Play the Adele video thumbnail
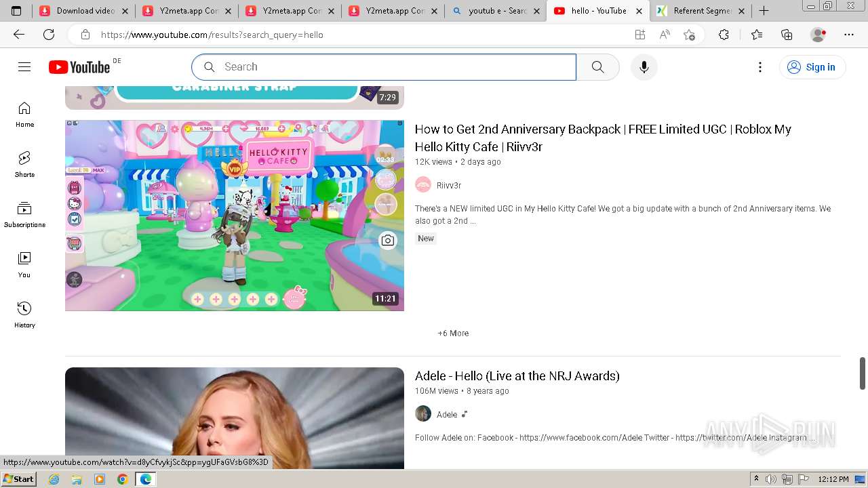The image size is (868, 488). [235, 418]
